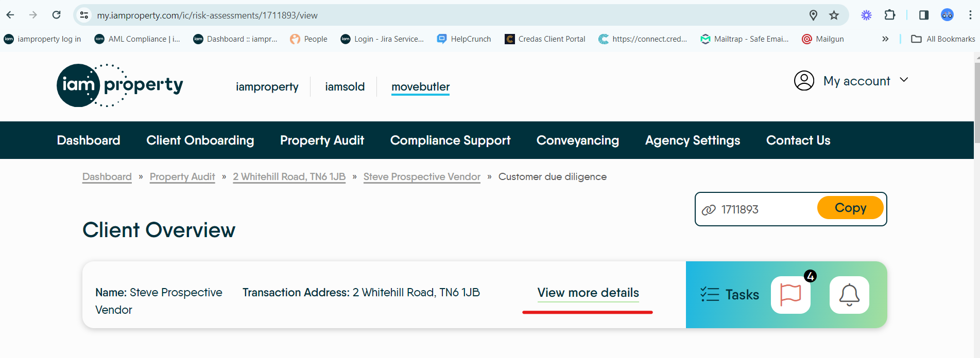Viewport: 980px width, 358px height.
Task: Toggle the browser side panel icon
Action: [924, 15]
